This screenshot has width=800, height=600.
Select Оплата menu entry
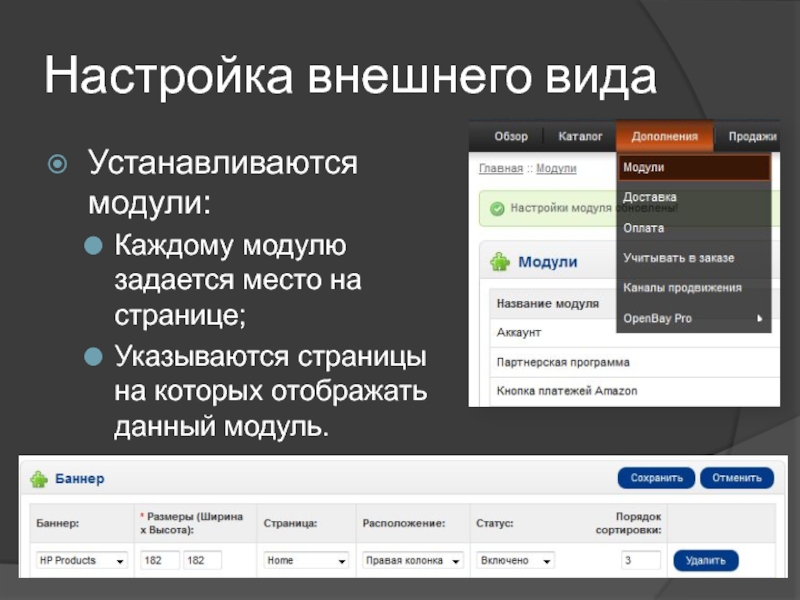[x=644, y=228]
